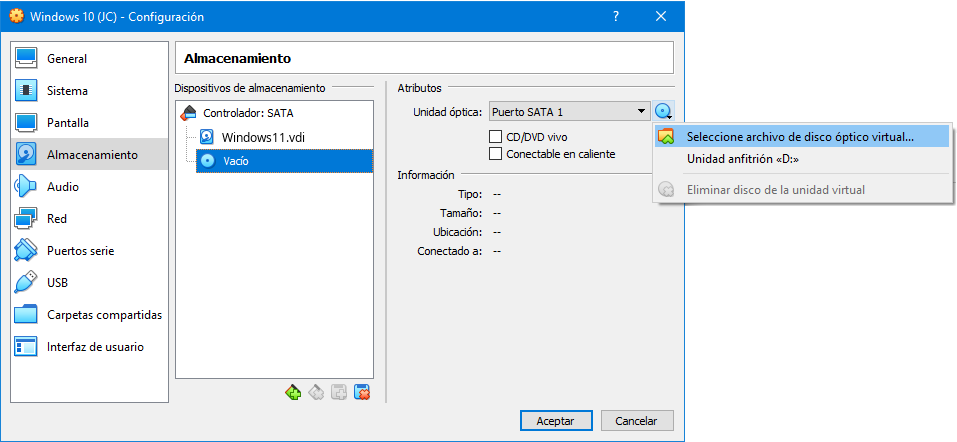Image resolution: width=957 pixels, height=442 pixels.
Task: Open the Sistema settings category
Action: pyautogui.click(x=67, y=91)
